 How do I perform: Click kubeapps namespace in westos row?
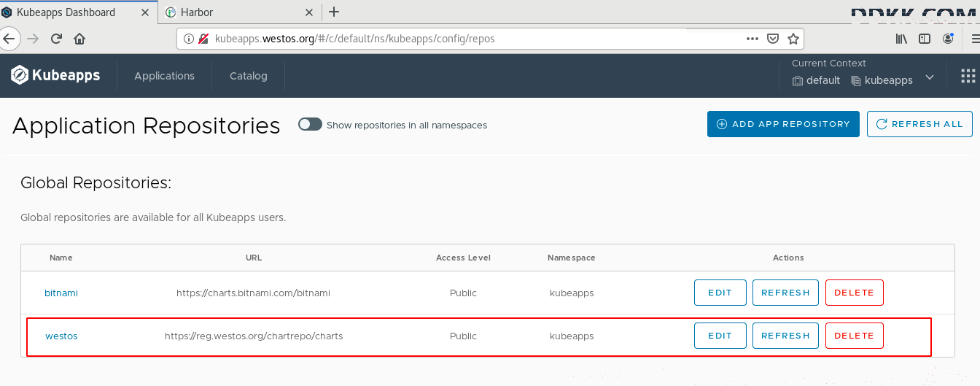572,336
